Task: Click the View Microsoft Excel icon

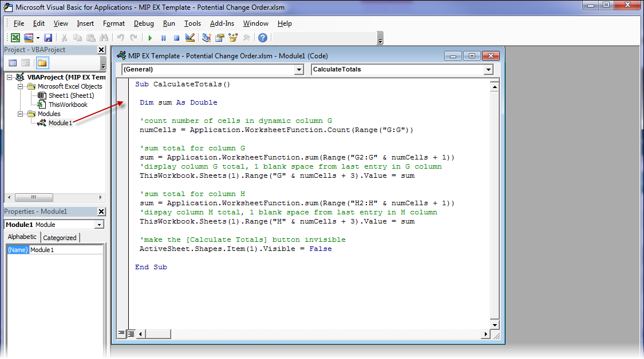Action: [x=15, y=38]
